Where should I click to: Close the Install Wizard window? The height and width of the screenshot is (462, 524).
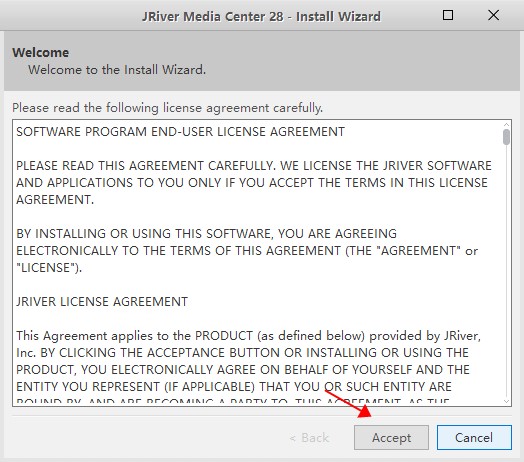[493, 15]
